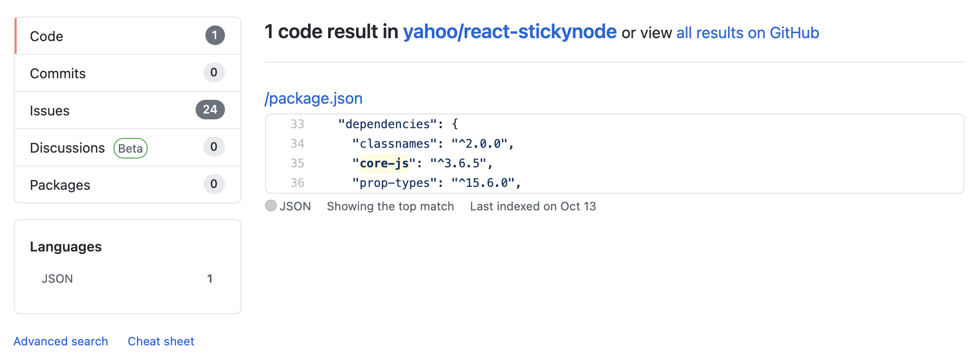The width and height of the screenshot is (980, 363).
Task: Select the Code sidebar filter
Action: 46,35
